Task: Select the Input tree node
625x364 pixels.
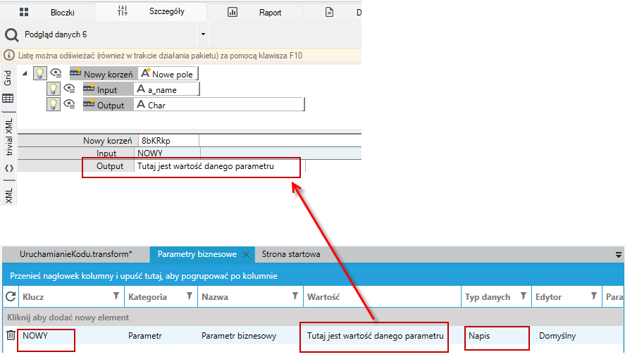Action: pos(108,89)
